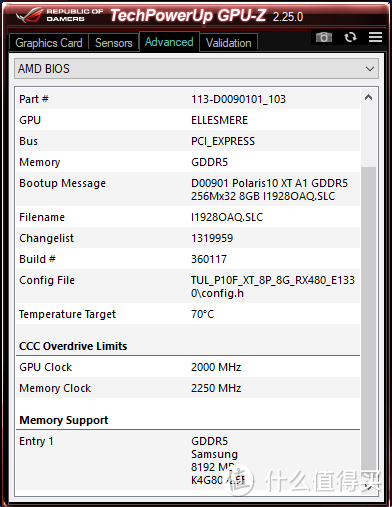This screenshot has height=507, width=392.
Task: Select the Advanced tab
Action: coord(169,42)
